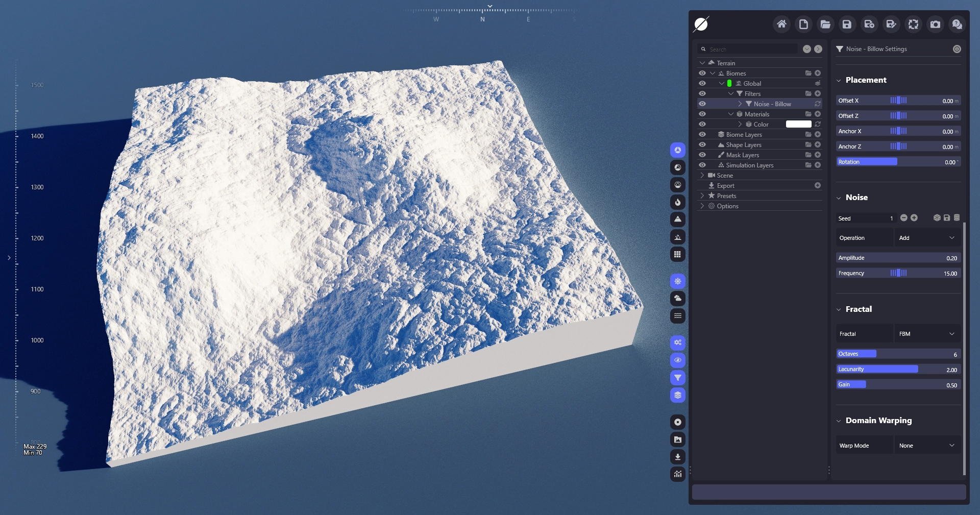Hide the Noise - Billow filter
Image resolution: width=980 pixels, height=515 pixels.
702,104
